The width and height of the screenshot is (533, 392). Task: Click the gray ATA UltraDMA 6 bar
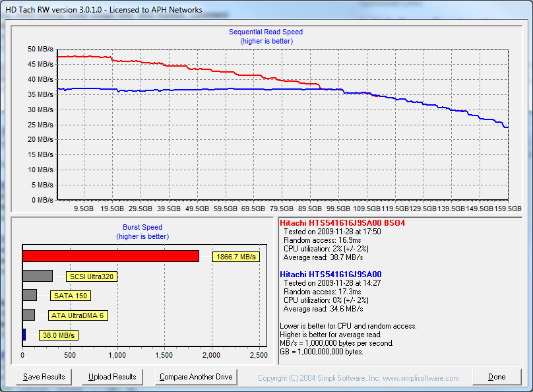(28, 315)
